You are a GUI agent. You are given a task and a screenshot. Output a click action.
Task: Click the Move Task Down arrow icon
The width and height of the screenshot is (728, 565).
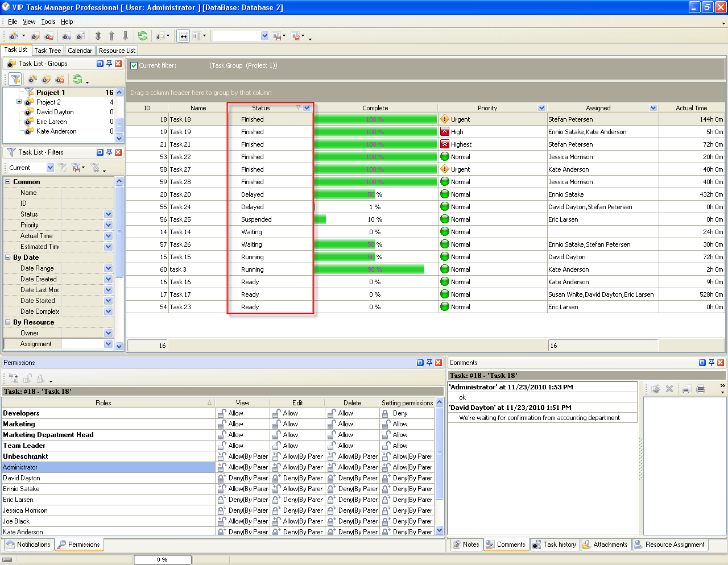[125, 36]
